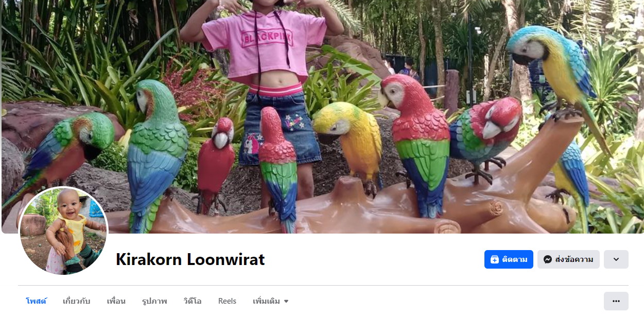This screenshot has width=644, height=314.
Task: Open the parrot statues cover photo
Action: click(322, 117)
